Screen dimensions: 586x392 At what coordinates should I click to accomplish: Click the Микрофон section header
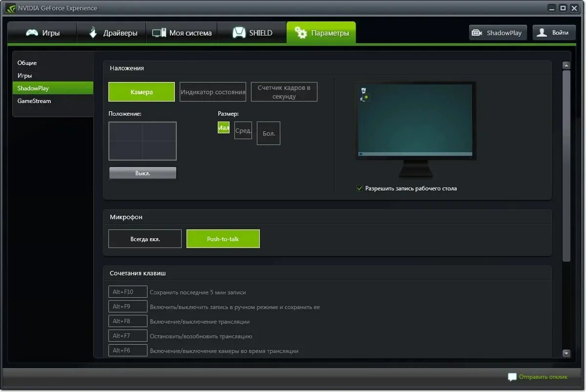pyautogui.click(x=126, y=217)
